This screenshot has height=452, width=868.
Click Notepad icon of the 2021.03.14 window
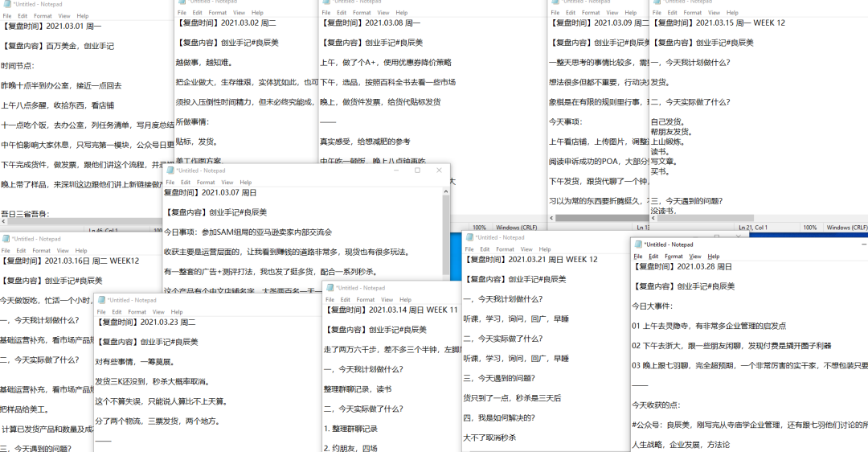pyautogui.click(x=330, y=287)
